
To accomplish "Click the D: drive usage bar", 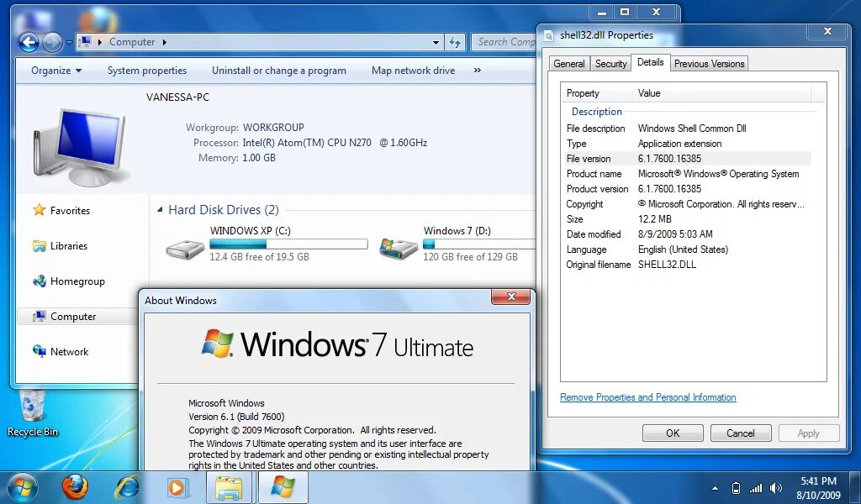I will point(478,244).
